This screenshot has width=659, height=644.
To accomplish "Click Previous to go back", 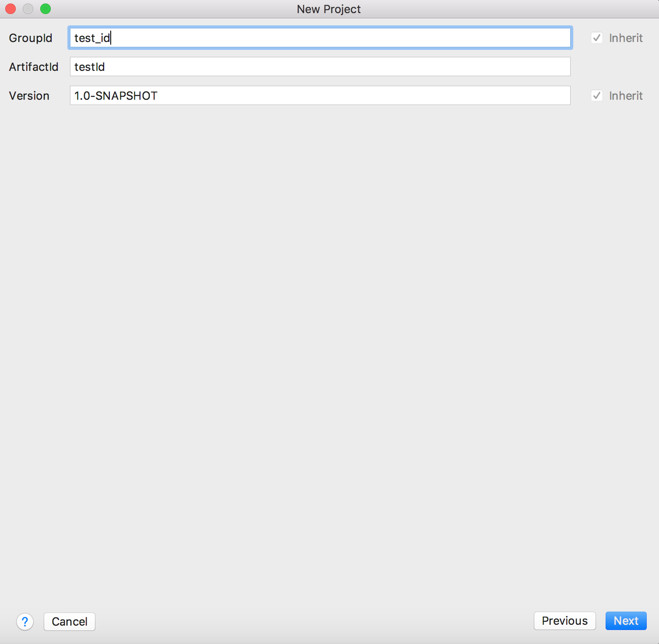I will pos(564,621).
